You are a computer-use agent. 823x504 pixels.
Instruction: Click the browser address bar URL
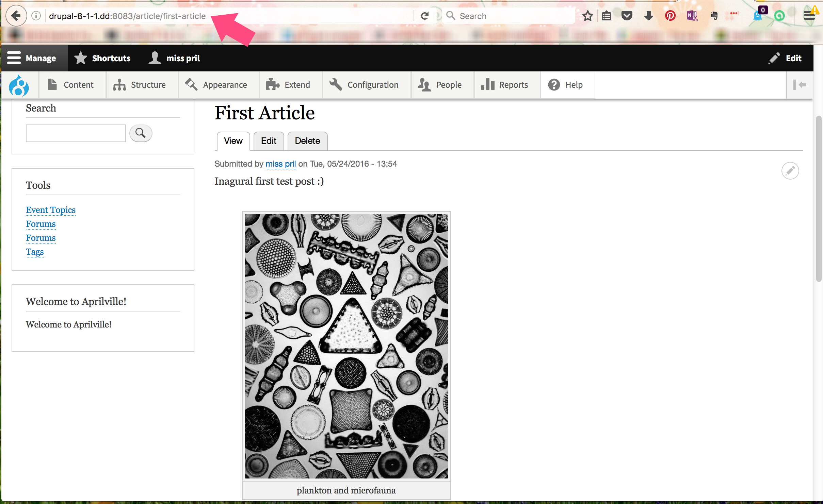(x=127, y=16)
